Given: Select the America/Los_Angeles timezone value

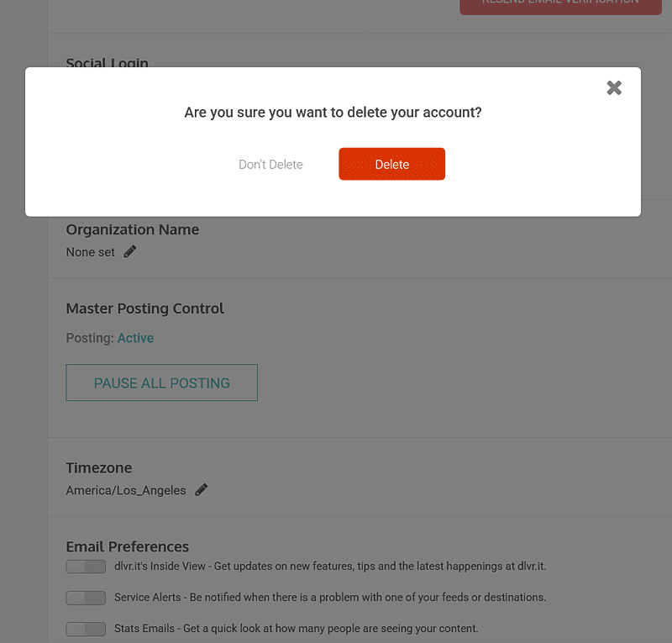Looking at the screenshot, I should [126, 491].
